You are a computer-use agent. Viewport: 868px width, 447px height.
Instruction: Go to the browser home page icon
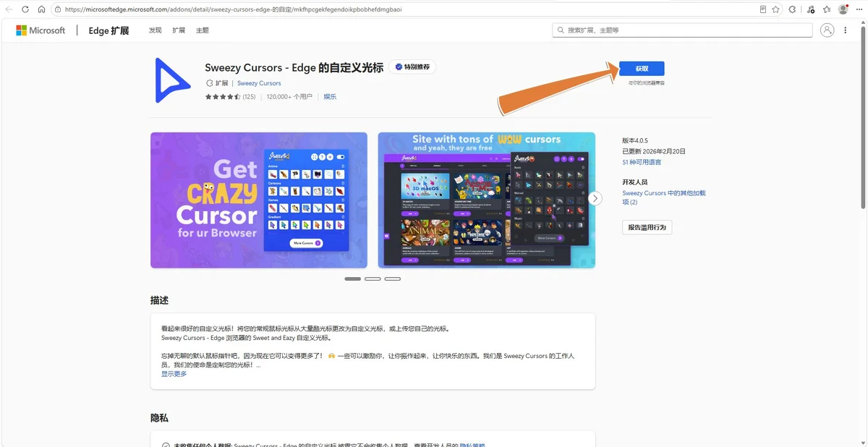[x=41, y=9]
